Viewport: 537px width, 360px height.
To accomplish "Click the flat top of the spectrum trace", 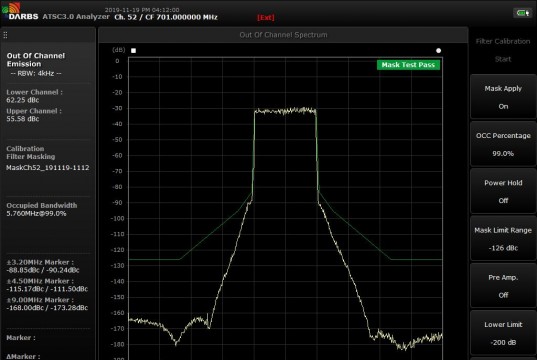I will coord(285,111).
